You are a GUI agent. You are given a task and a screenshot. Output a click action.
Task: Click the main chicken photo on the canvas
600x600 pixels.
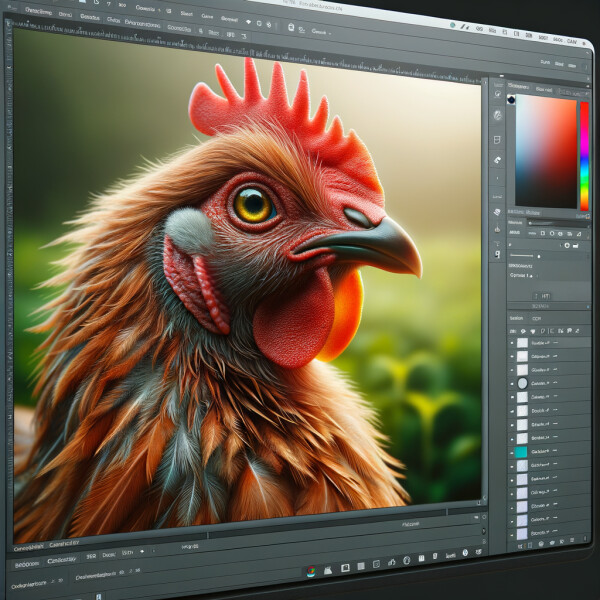[247, 285]
